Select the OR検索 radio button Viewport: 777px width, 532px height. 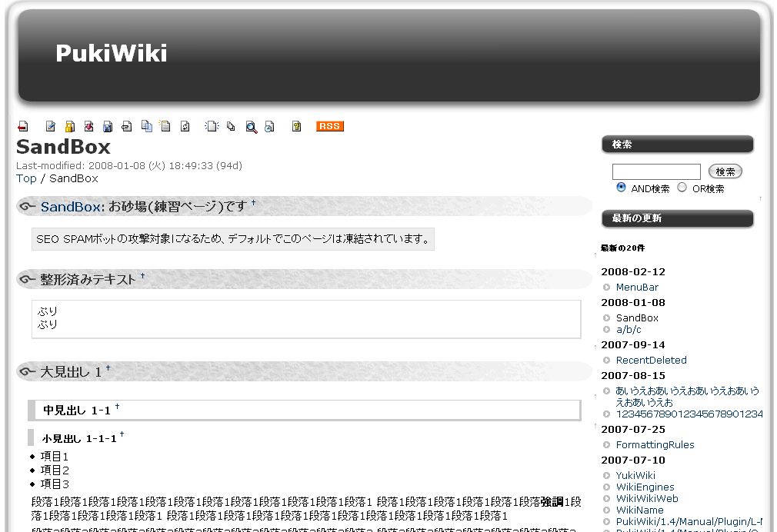click(x=682, y=188)
